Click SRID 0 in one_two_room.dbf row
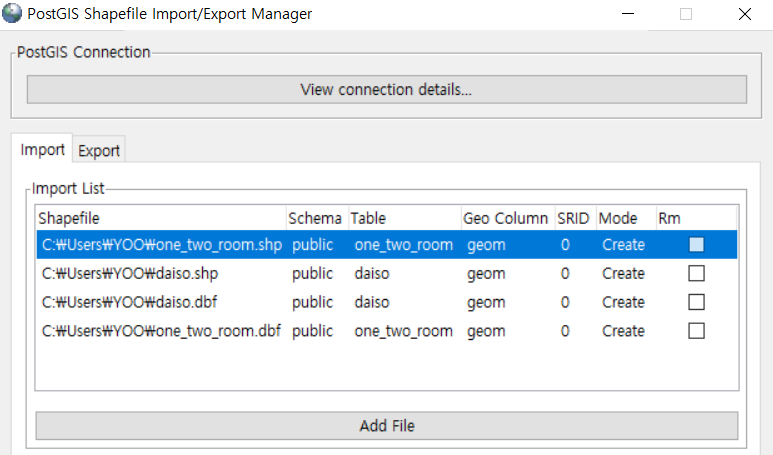Screen dimensions: 773x455 click(565, 331)
